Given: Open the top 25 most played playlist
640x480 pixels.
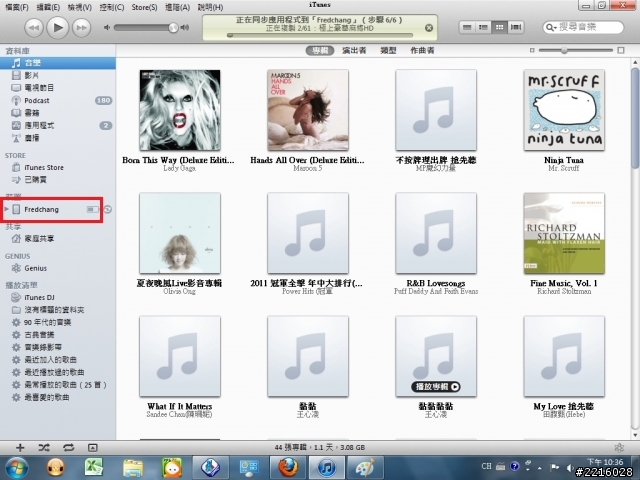Looking at the screenshot, I should point(58,385).
